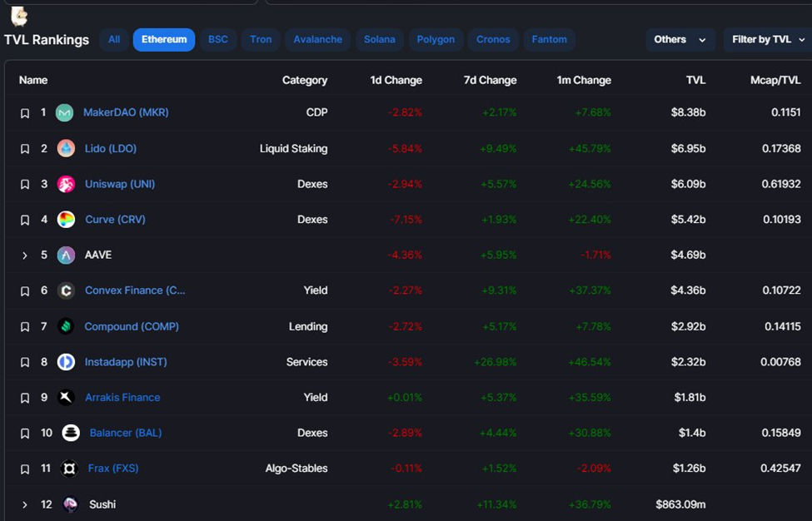Screen dimensions: 812x521
Task: Click the Uniswap unicorn logo
Action: coord(66,184)
